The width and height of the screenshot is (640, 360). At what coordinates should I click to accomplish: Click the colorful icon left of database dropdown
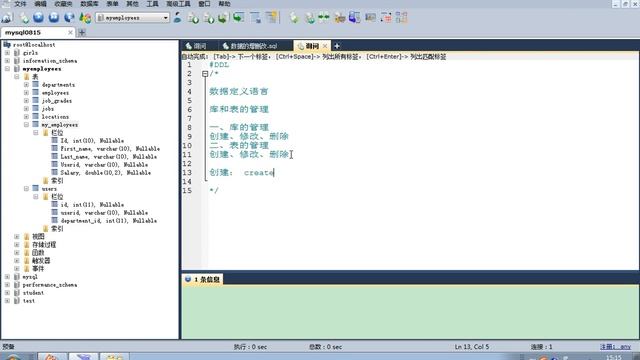85,18
